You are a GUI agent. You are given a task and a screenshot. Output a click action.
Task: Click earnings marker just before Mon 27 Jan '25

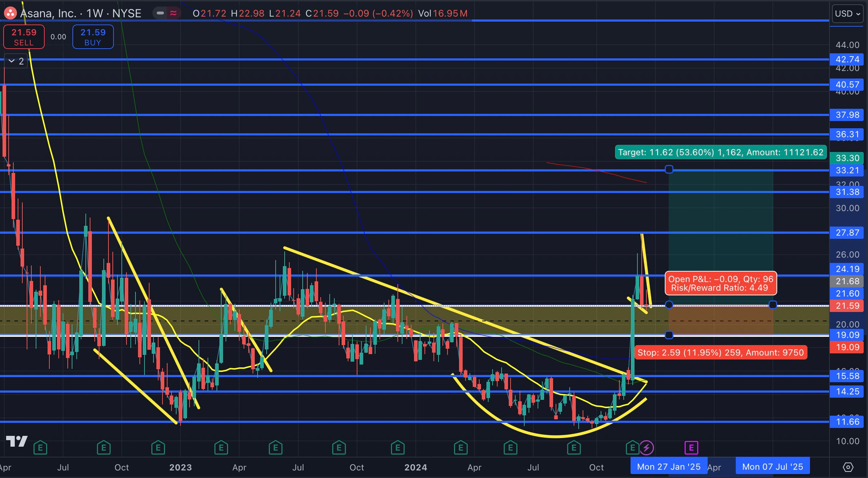tap(632, 448)
